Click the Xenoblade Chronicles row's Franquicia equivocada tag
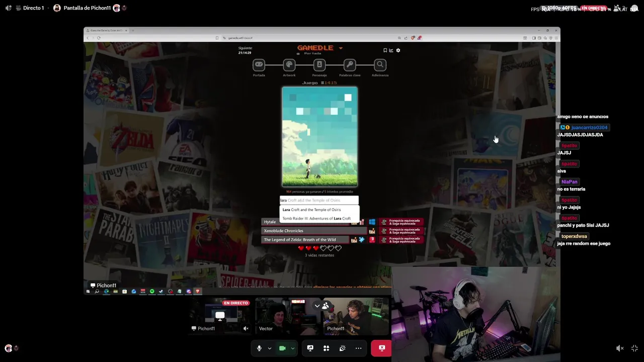The height and width of the screenshot is (362, 644). pos(401,231)
